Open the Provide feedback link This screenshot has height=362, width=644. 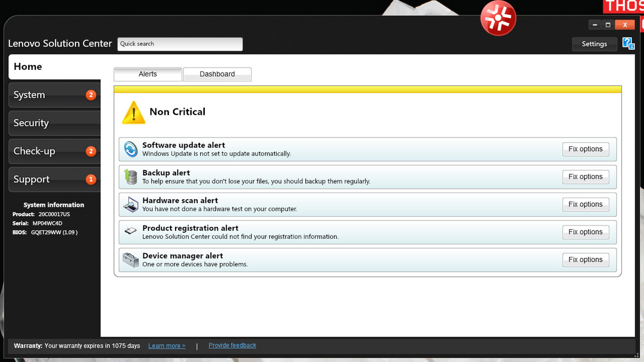coord(232,345)
